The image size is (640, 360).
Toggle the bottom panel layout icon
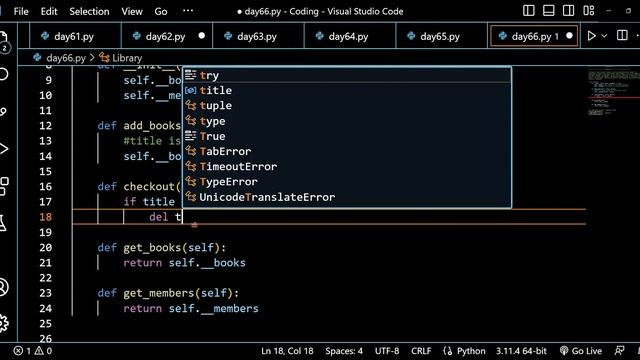click(549, 11)
